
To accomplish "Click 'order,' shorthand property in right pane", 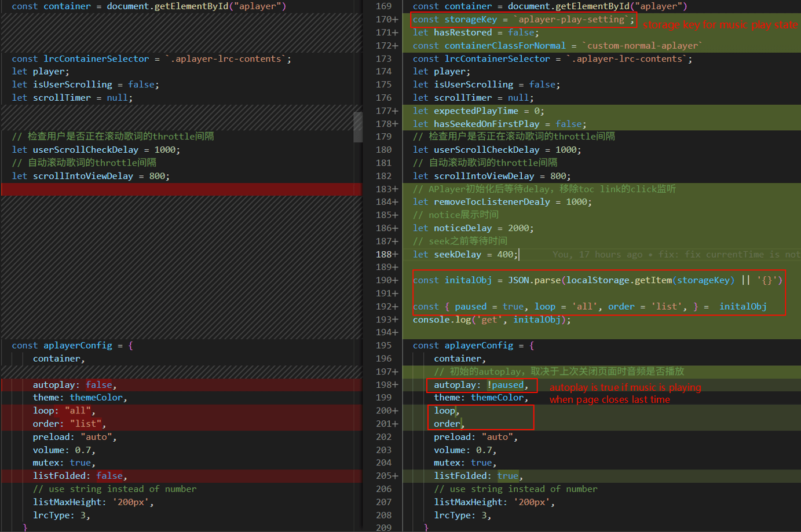I will (449, 424).
